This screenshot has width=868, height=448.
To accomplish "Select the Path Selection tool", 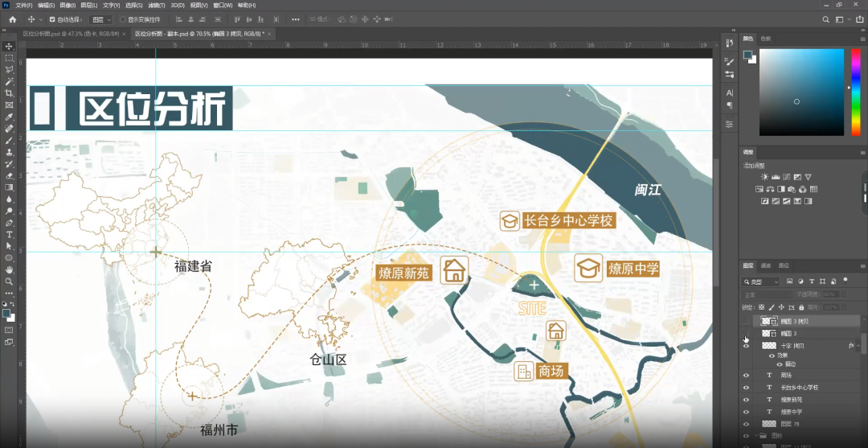I will [9, 246].
